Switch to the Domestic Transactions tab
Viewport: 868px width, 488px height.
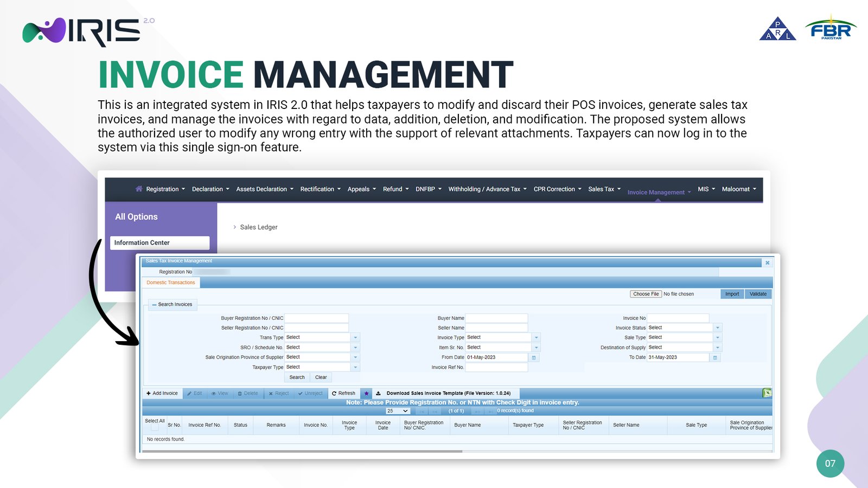click(170, 282)
